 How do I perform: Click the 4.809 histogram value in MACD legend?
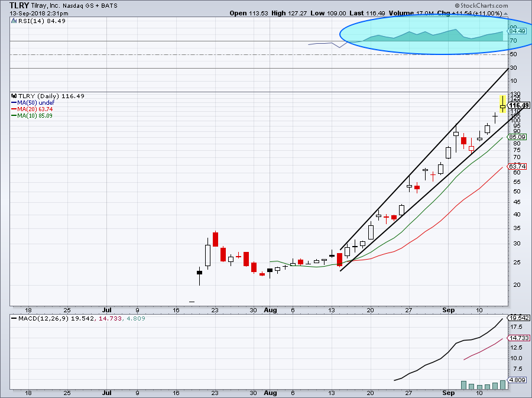[136, 318]
